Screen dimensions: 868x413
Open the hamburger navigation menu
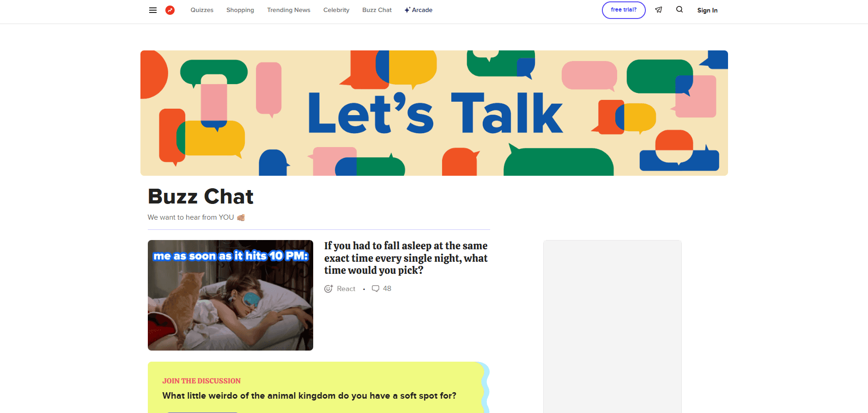(153, 10)
